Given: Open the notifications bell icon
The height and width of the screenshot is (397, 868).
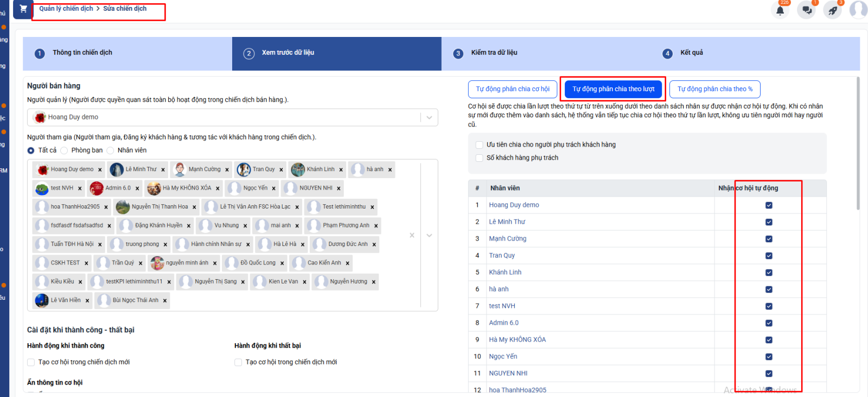Looking at the screenshot, I should click(x=780, y=10).
